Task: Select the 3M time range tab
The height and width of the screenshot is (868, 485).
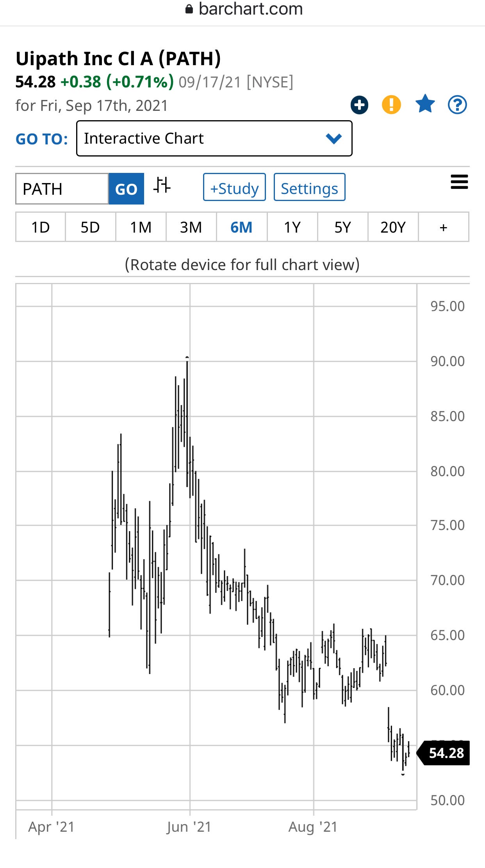Action: (x=191, y=227)
